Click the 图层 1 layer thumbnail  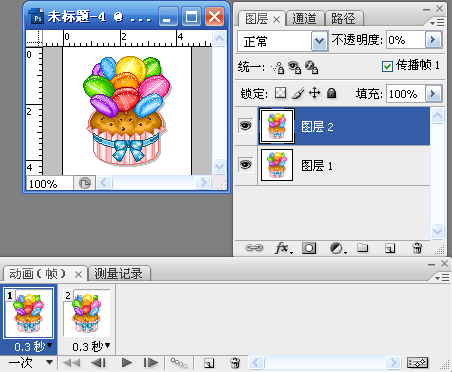point(277,165)
